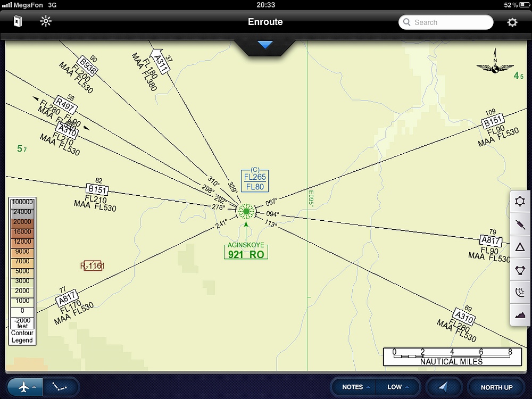Tap the 12000 band in Contour Legend
This screenshot has width=532, height=399.
[22, 242]
